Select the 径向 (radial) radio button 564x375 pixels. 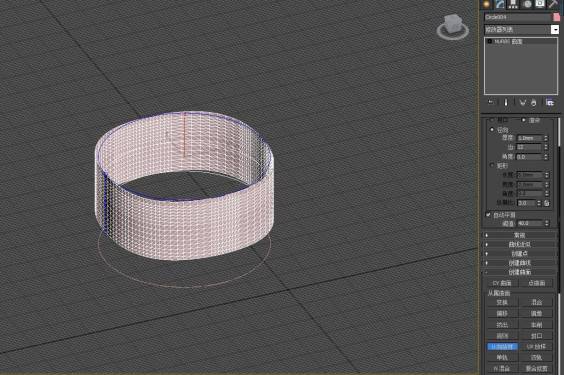coord(492,130)
